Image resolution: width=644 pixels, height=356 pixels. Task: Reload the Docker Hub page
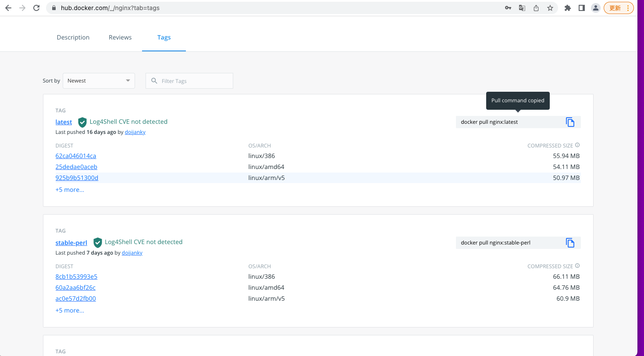37,8
